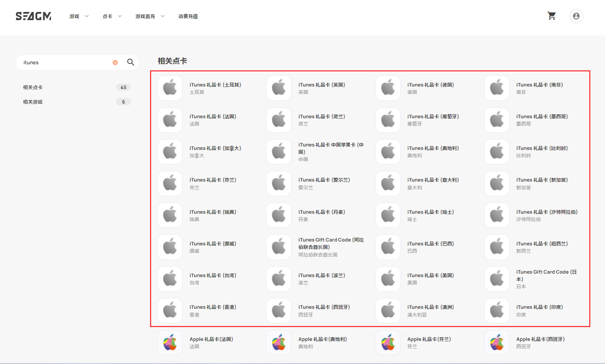605x364 pixels.
Task: Click the Apple icon for iTunes 礼品卡 (爱尔兰)
Action: tap(279, 183)
